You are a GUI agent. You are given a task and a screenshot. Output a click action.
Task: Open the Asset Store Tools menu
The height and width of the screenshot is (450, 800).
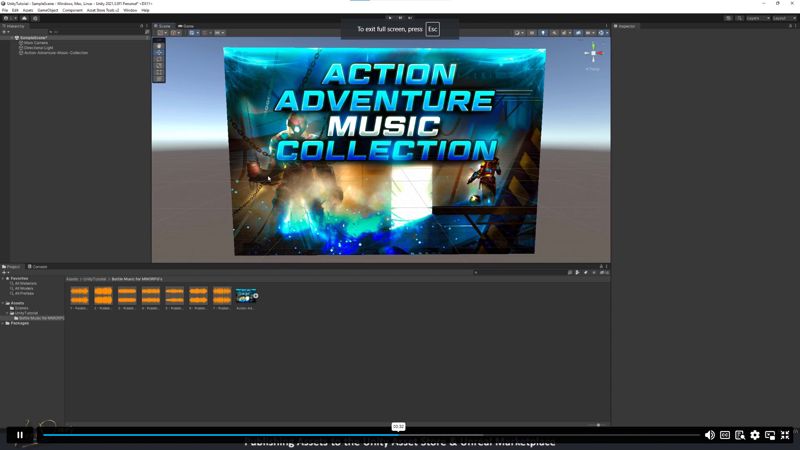click(103, 10)
